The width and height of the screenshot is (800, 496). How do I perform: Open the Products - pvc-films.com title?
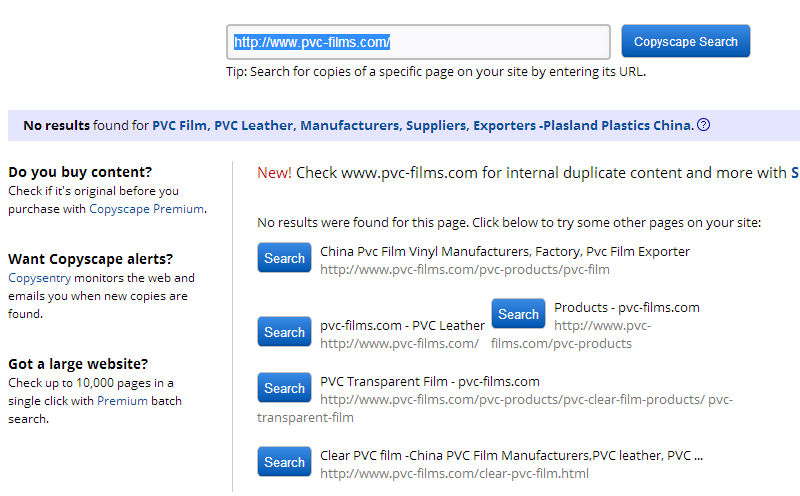pos(627,308)
